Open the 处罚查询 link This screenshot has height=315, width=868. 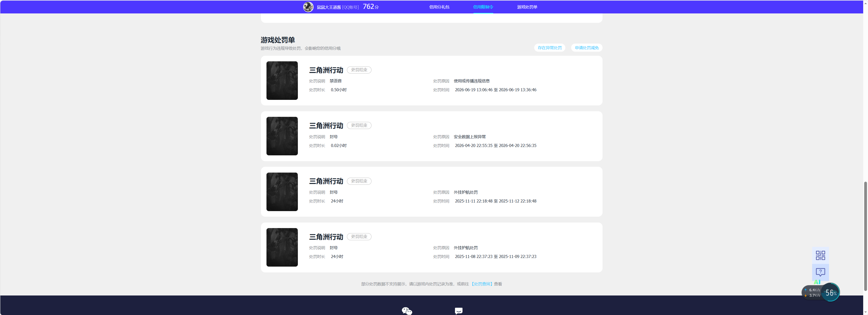[482, 284]
